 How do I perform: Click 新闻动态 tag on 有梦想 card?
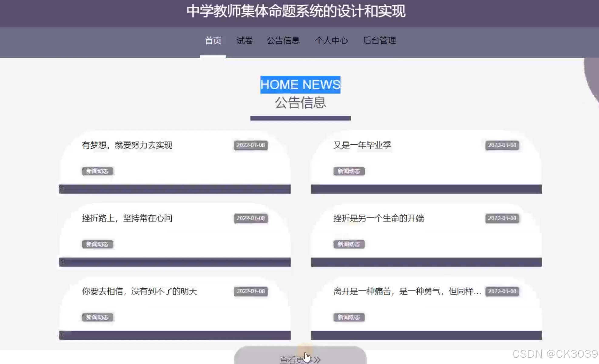coord(97,171)
